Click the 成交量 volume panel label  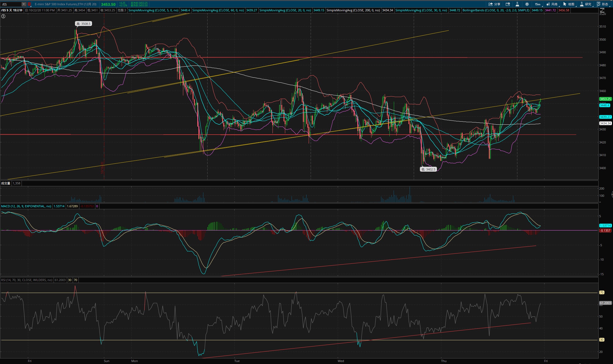click(6, 183)
